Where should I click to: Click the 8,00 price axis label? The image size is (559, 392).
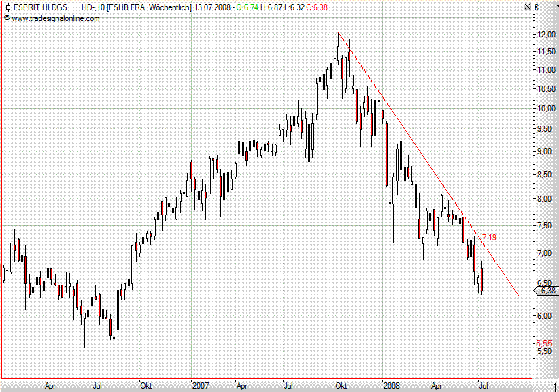click(x=546, y=199)
